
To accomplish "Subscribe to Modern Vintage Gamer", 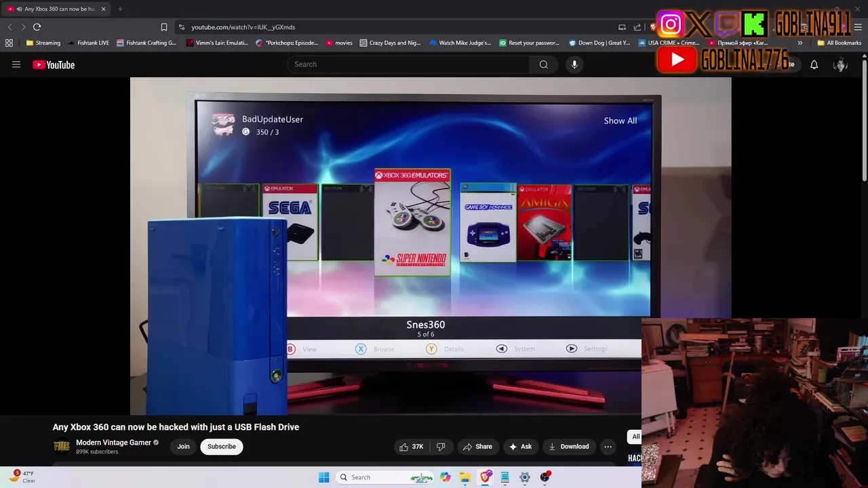I will pos(222,447).
